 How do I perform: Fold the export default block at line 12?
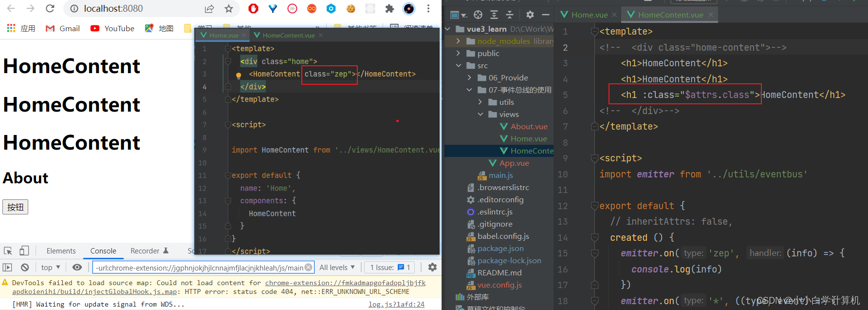(x=594, y=206)
